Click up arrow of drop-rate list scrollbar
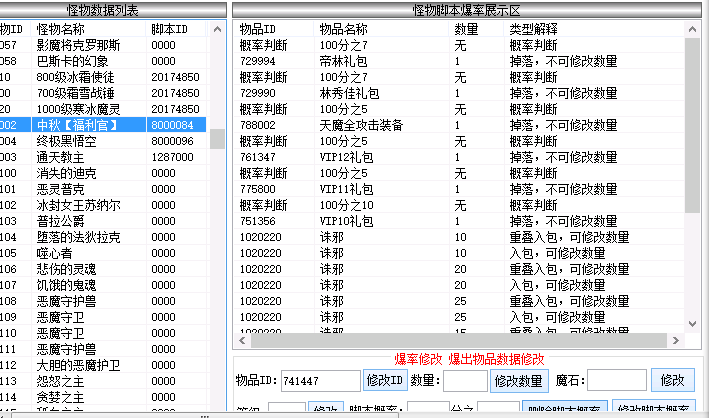This screenshot has width=709, height=418. (x=692, y=29)
